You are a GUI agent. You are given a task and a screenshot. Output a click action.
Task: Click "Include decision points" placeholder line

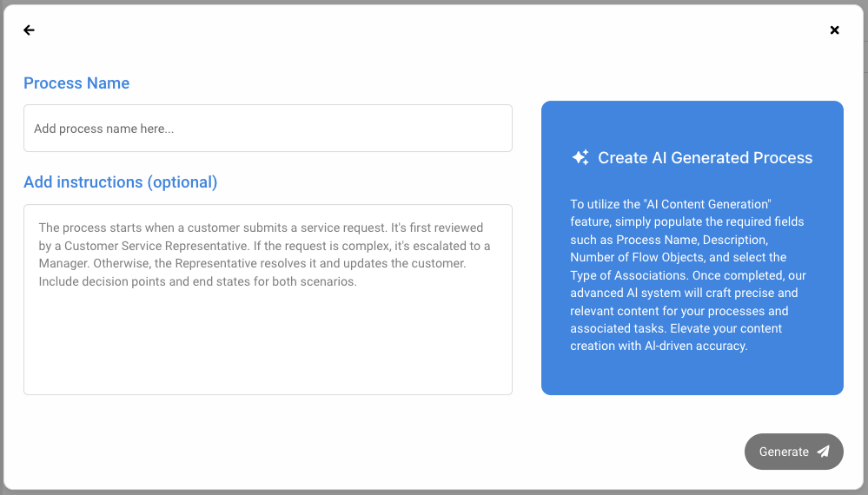tap(198, 281)
